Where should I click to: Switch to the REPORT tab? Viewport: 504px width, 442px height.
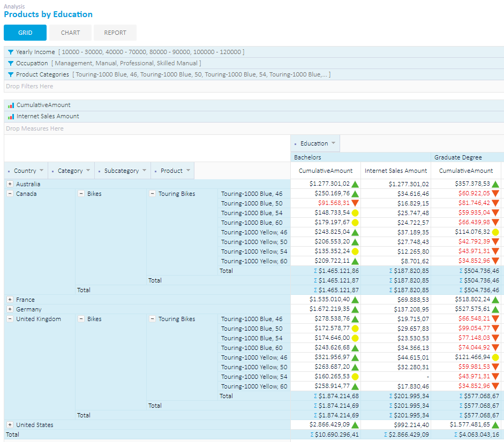pos(115,32)
